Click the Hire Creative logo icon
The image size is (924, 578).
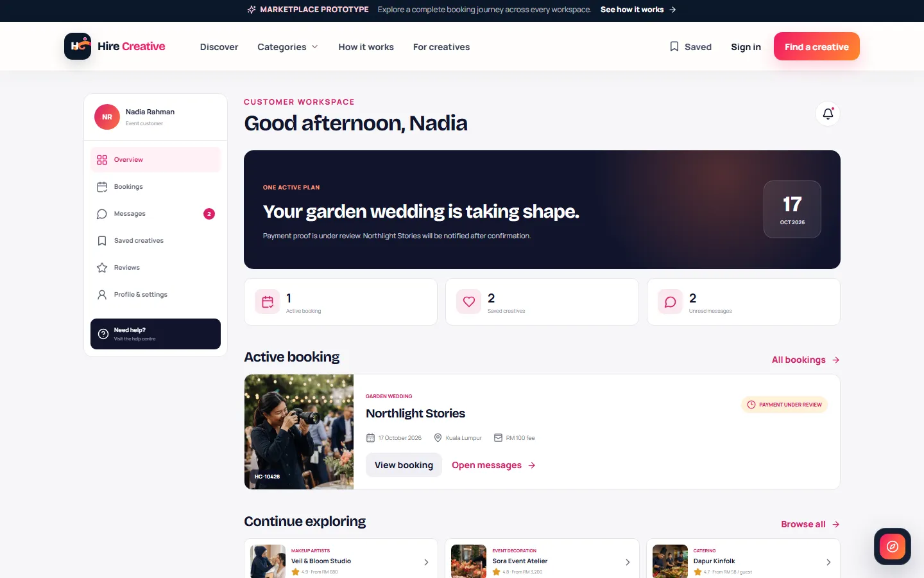(x=78, y=46)
